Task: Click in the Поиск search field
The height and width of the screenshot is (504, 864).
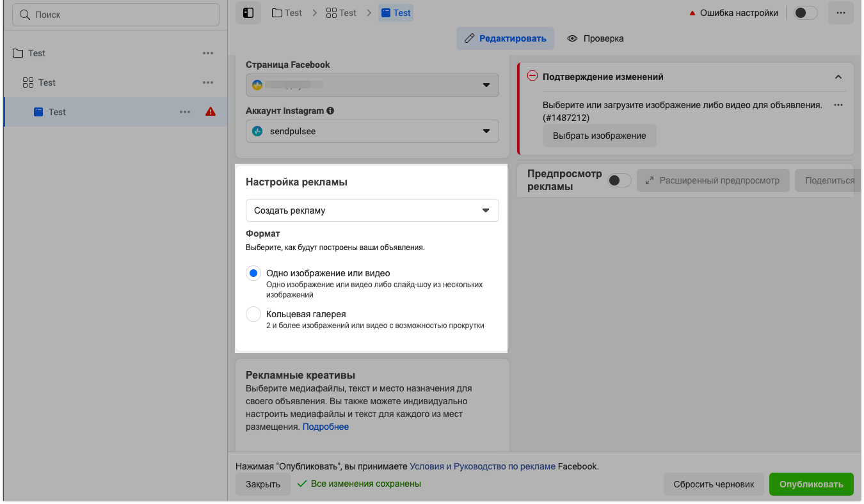Action: pyautogui.click(x=116, y=15)
